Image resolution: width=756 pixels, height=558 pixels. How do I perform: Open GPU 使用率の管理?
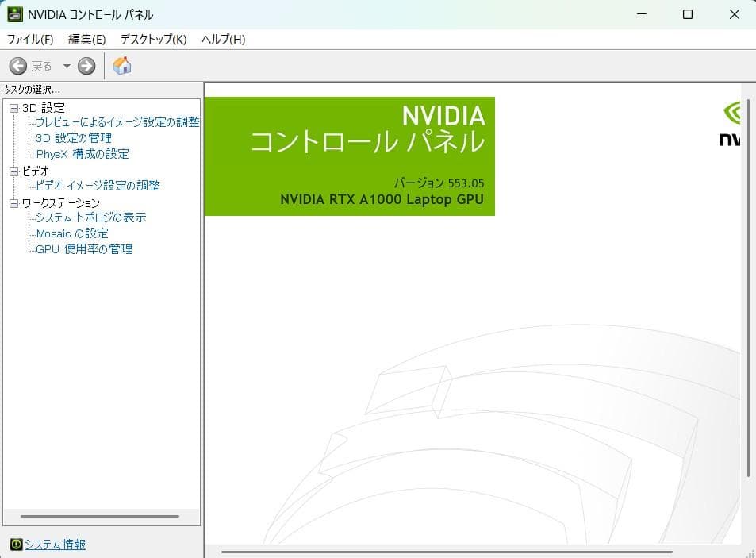click(84, 249)
